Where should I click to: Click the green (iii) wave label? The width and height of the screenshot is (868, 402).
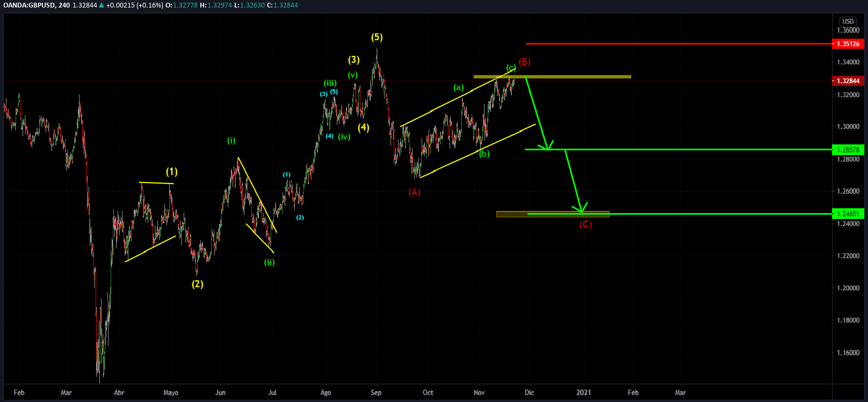click(x=330, y=83)
